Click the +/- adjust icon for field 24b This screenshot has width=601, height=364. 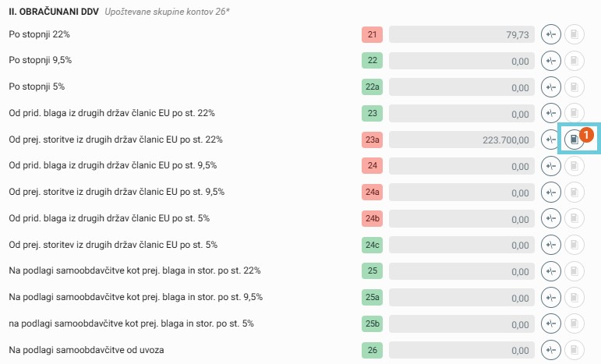tap(551, 218)
